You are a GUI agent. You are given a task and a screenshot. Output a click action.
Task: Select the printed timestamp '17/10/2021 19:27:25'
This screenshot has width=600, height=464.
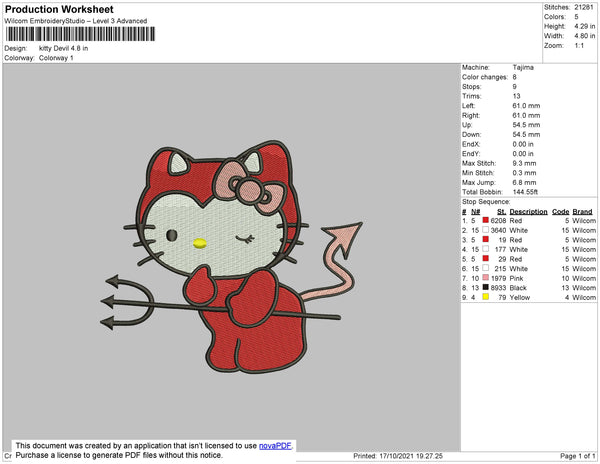pos(411,456)
